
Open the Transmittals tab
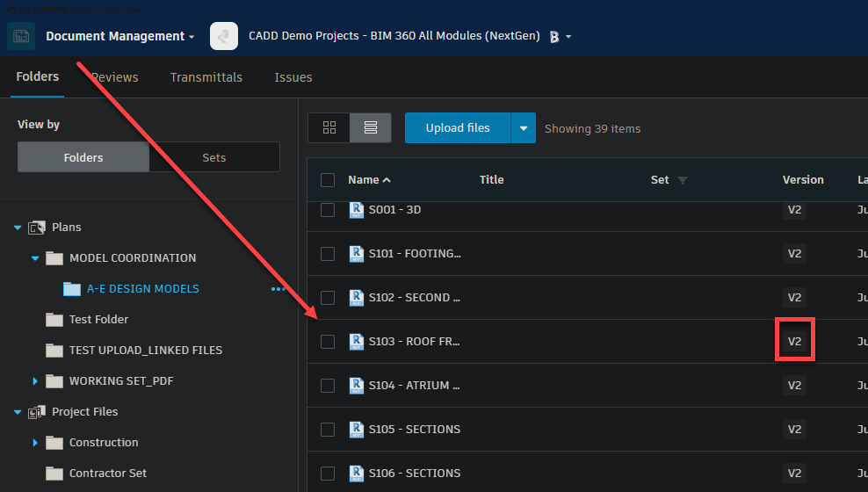click(x=206, y=77)
